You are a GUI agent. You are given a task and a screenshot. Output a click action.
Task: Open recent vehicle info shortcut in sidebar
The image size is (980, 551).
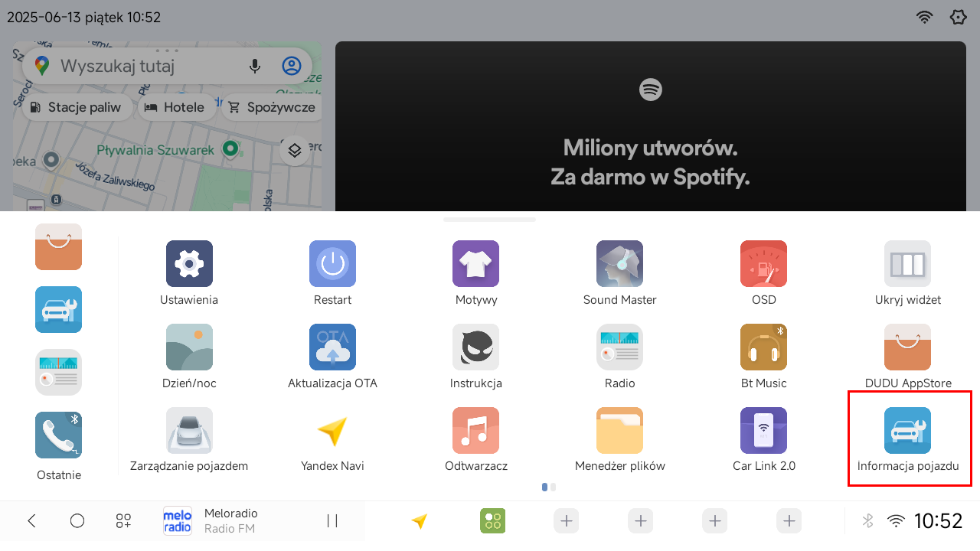(58, 310)
